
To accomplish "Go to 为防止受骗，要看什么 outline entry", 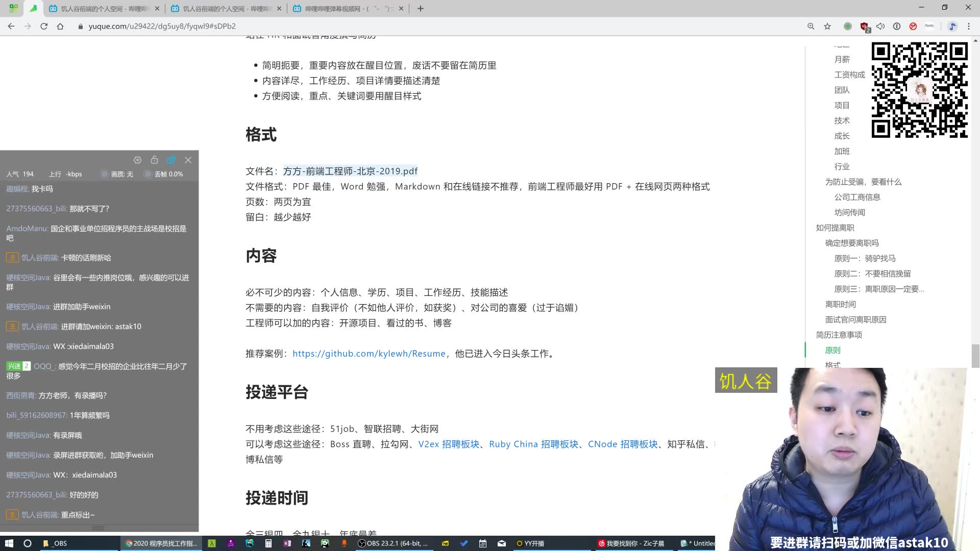I will pyautogui.click(x=863, y=182).
